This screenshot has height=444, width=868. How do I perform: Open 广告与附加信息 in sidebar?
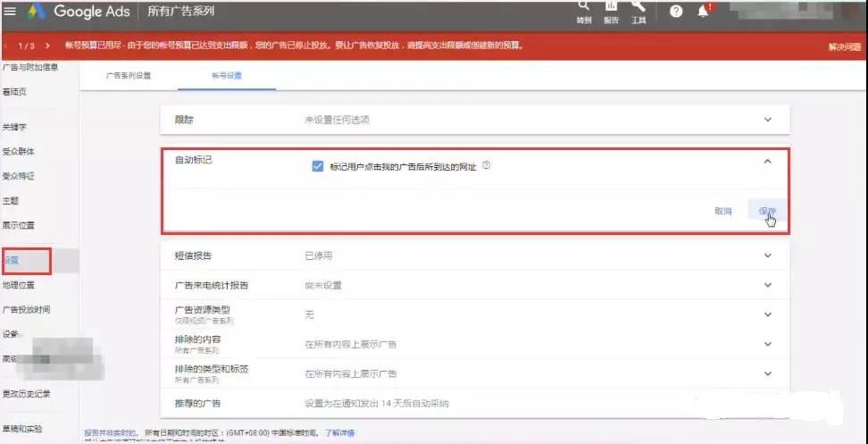tap(29, 67)
